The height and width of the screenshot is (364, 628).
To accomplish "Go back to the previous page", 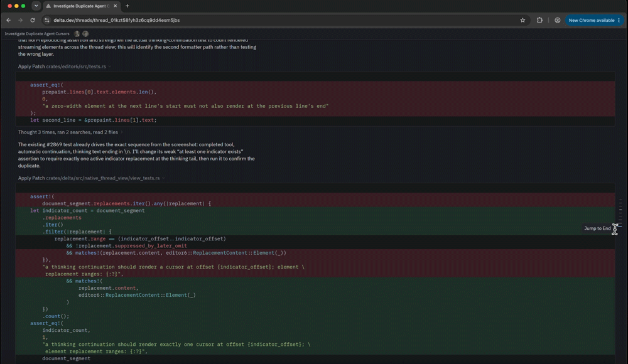I will click(x=8, y=20).
